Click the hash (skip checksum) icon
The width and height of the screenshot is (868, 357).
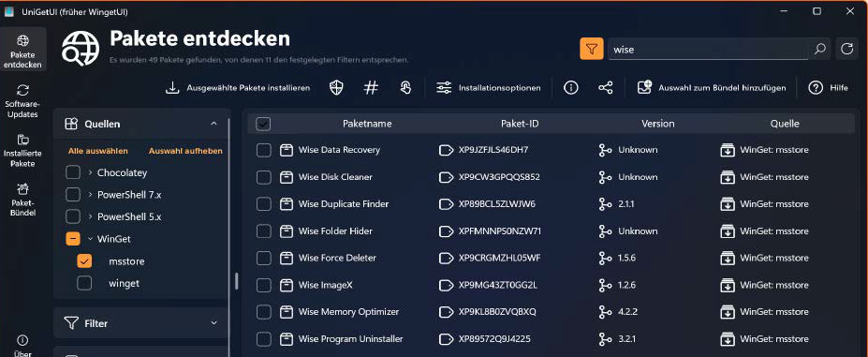pyautogui.click(x=371, y=87)
